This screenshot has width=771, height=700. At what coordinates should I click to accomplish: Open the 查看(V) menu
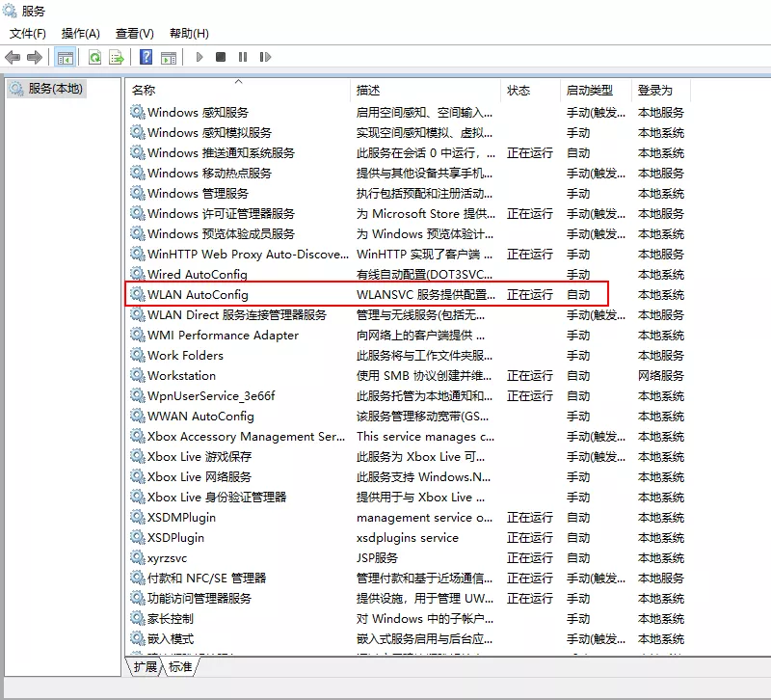pos(134,34)
